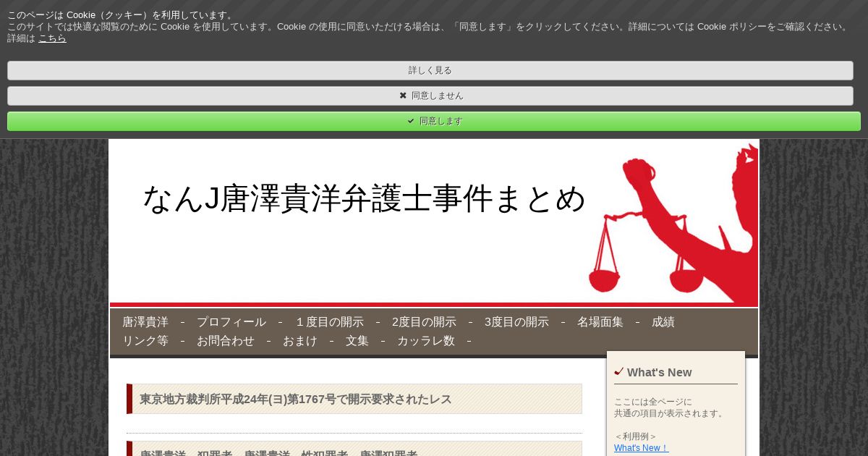
Task: Click the site title なんJ唐澤貴洋弁護士事件まとめ
Action: [x=364, y=198]
